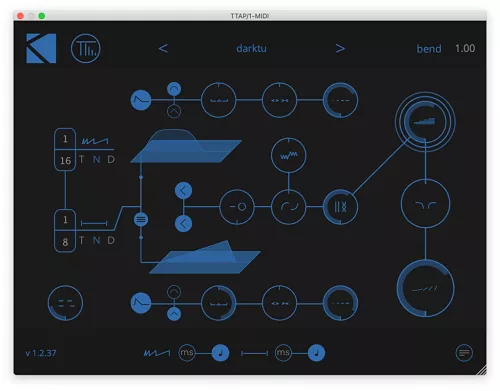Viewport: 500px width, 391px height.
Task: Click the top envelope follower filled circle
Action: coord(141,100)
